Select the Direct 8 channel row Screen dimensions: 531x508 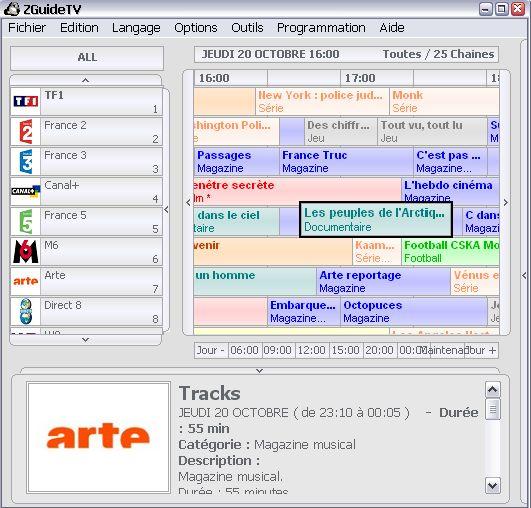pos(87,311)
